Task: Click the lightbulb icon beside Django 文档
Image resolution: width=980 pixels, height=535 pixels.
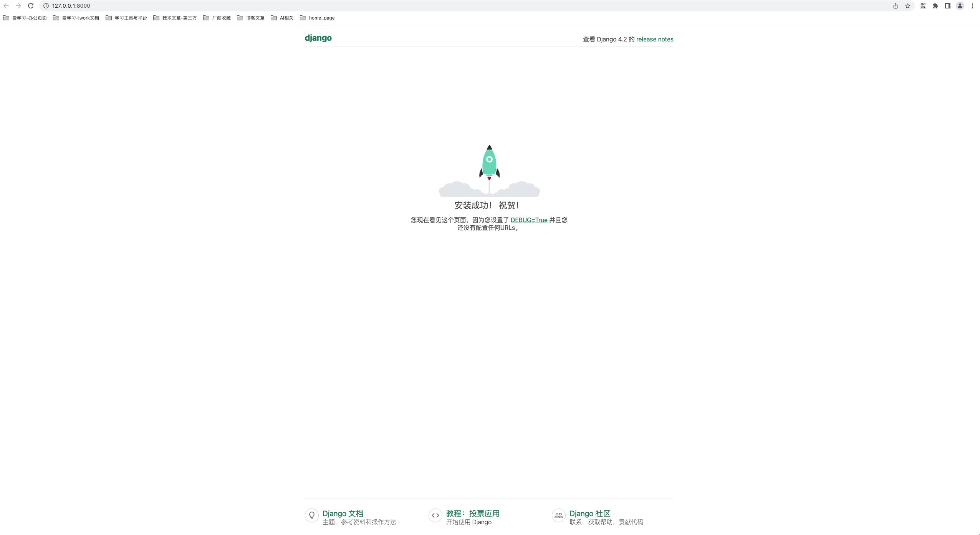Action: (x=312, y=515)
